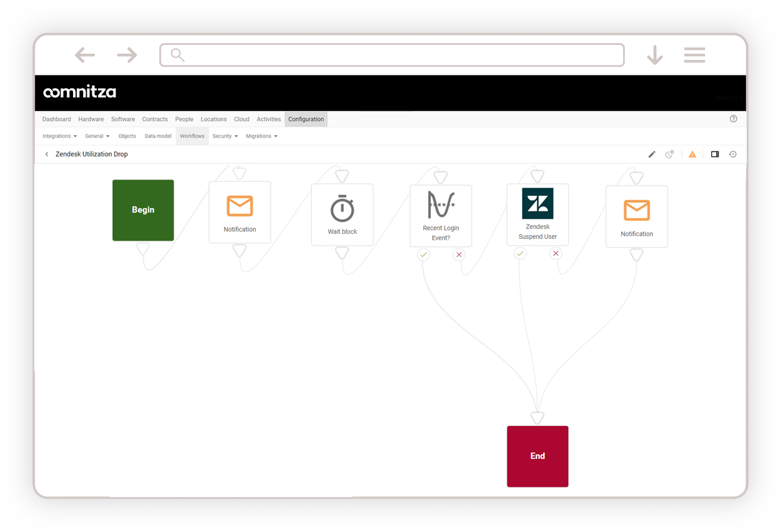The image size is (781, 532).
Task: Open the help question mark icon
Action: (x=733, y=118)
